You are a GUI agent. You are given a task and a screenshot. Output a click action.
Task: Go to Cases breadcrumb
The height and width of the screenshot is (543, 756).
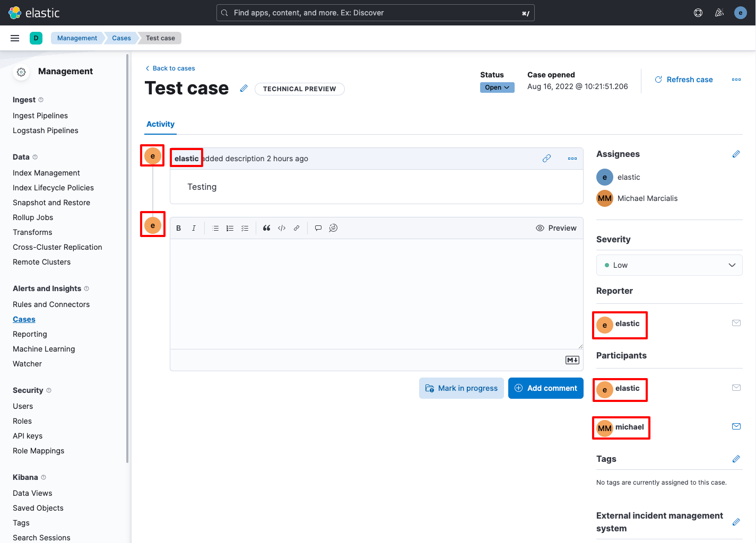(x=121, y=38)
